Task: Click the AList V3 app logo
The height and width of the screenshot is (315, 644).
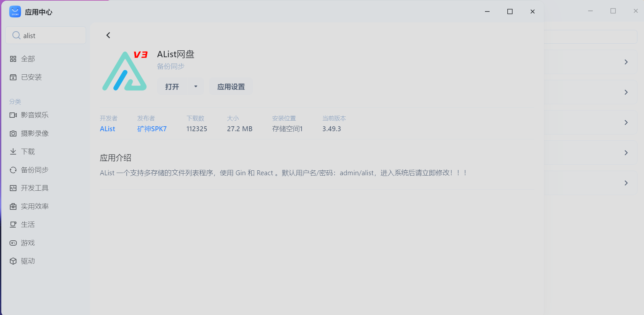Action: pyautogui.click(x=125, y=71)
